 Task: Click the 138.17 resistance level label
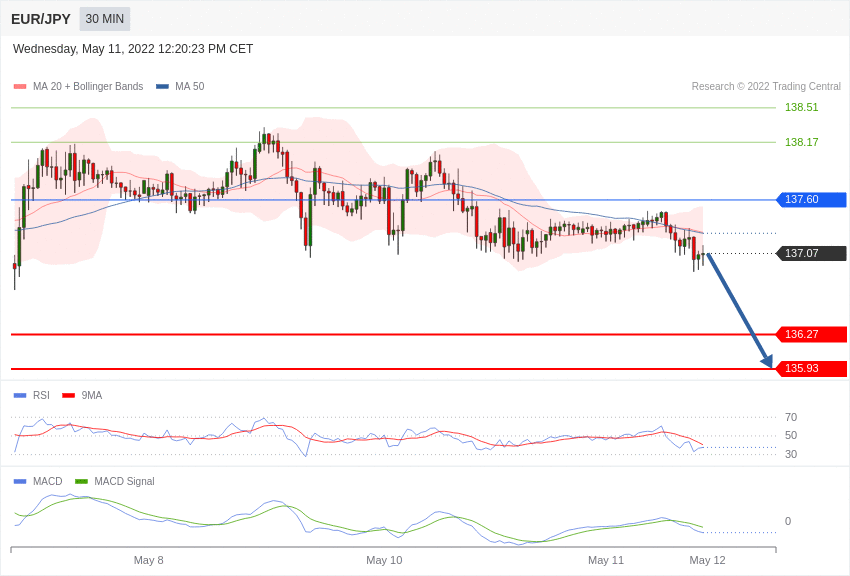pyautogui.click(x=801, y=142)
